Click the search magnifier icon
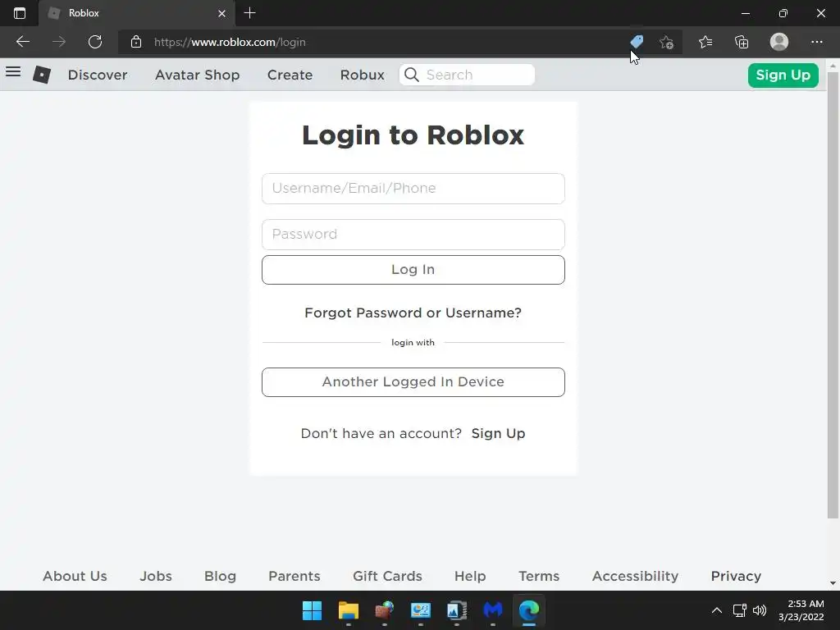Screen dimensions: 840x630 (x=412, y=75)
